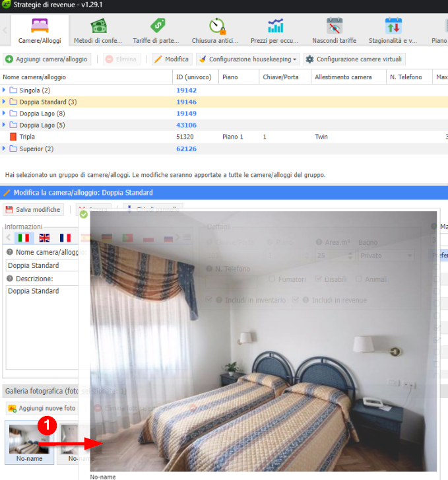The image size is (448, 480).
Task: Click the Descrizione text area
Action: [x=42, y=327]
